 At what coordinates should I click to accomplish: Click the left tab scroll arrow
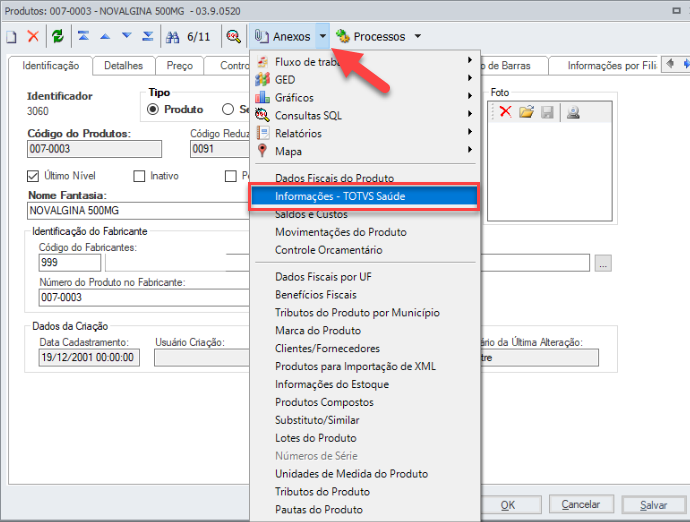(670, 64)
